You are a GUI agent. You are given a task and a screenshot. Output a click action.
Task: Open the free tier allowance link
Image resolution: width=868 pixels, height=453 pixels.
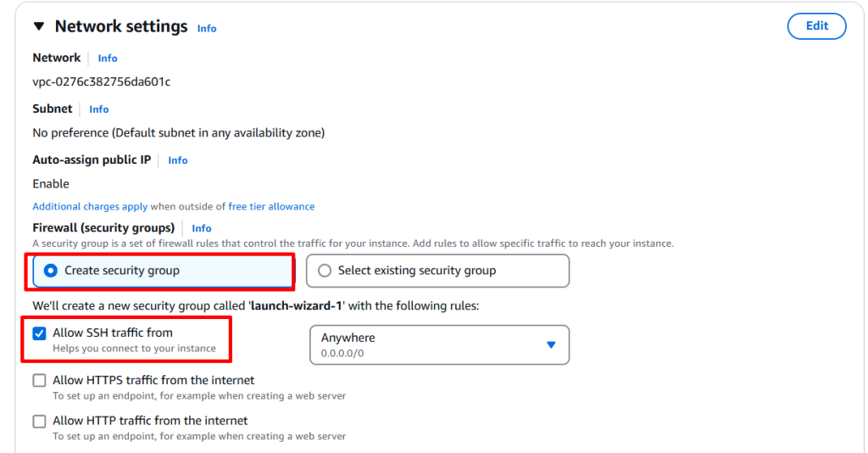tap(271, 206)
